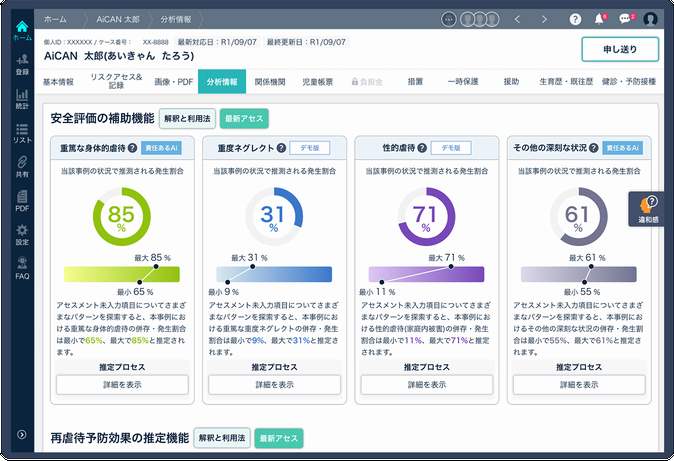This screenshot has width=674, height=461.
Task: Click 詳細を表示 under 重度ネグレクト
Action: (x=274, y=385)
